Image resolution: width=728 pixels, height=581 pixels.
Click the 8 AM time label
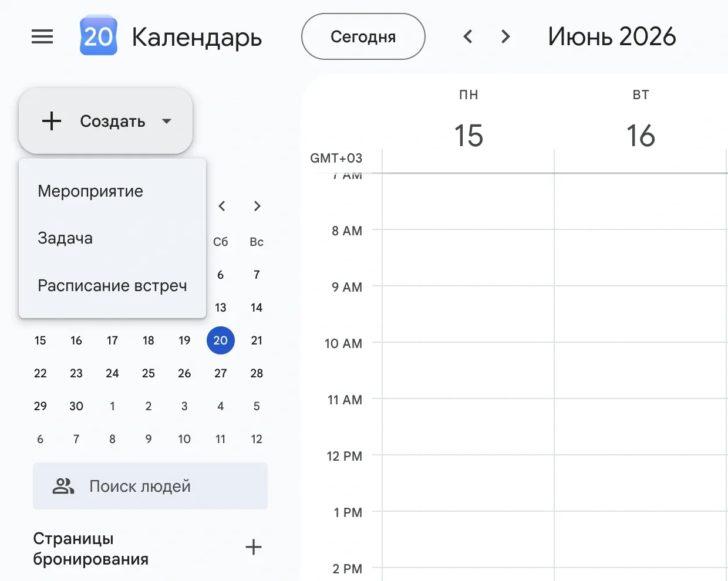(x=347, y=231)
